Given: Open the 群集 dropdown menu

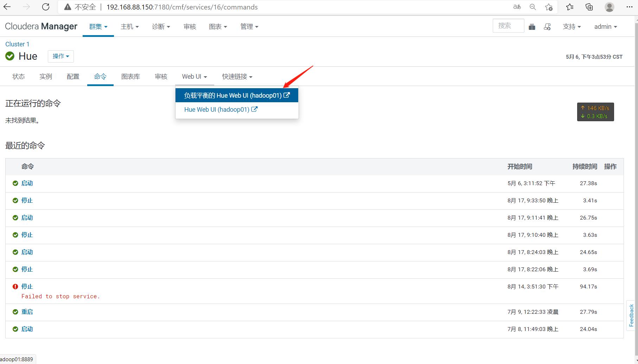Looking at the screenshot, I should pyautogui.click(x=98, y=27).
